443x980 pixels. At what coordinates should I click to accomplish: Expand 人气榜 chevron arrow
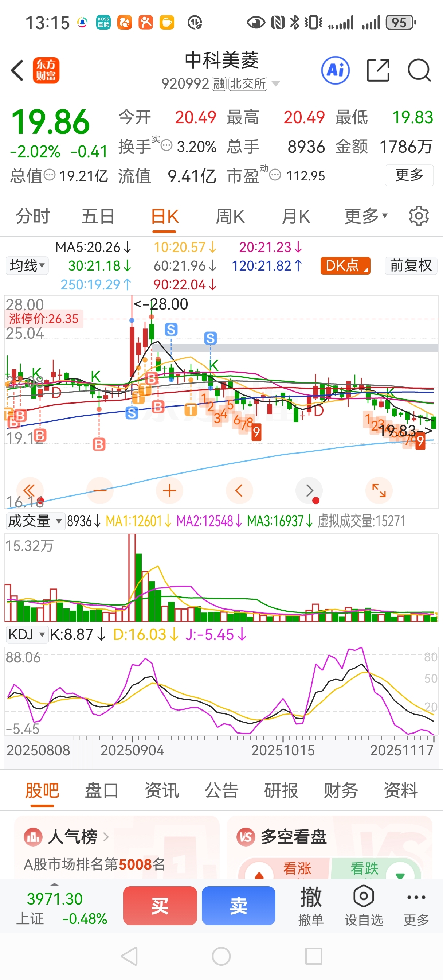point(106,837)
